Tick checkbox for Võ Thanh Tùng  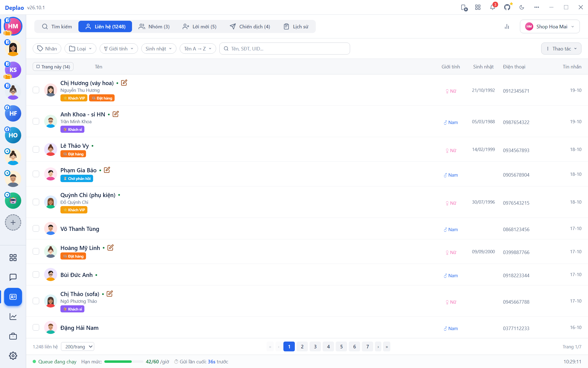pos(36,228)
